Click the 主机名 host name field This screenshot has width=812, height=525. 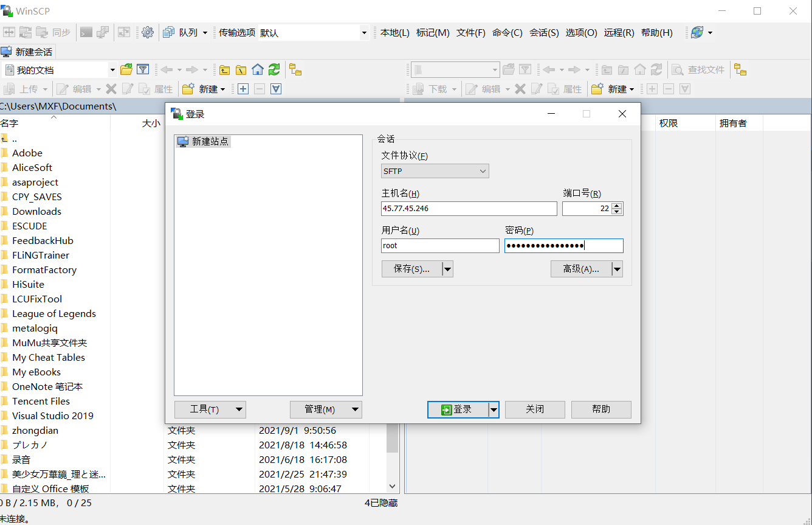469,209
